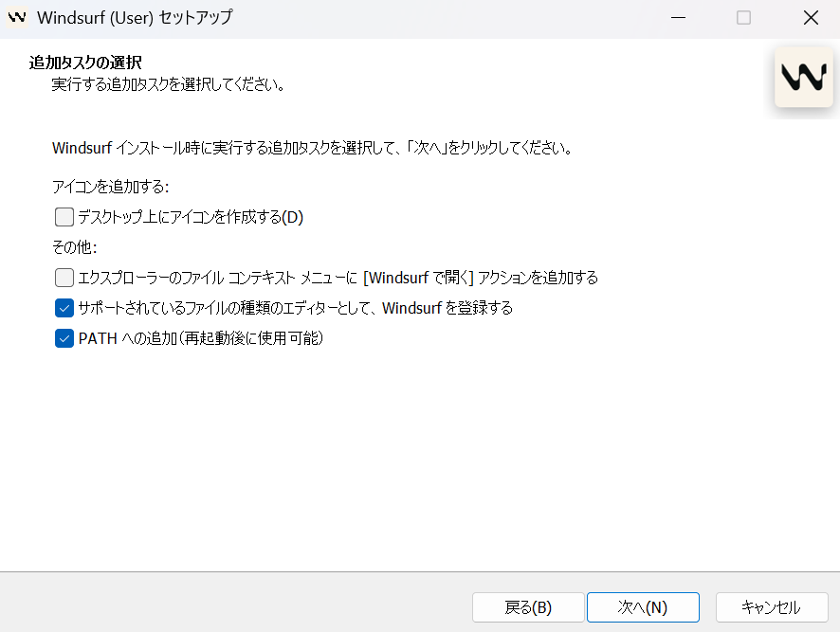This screenshot has height=632, width=840.
Task: Uncheck the PATH への追加 checkbox
Action: tap(64, 338)
